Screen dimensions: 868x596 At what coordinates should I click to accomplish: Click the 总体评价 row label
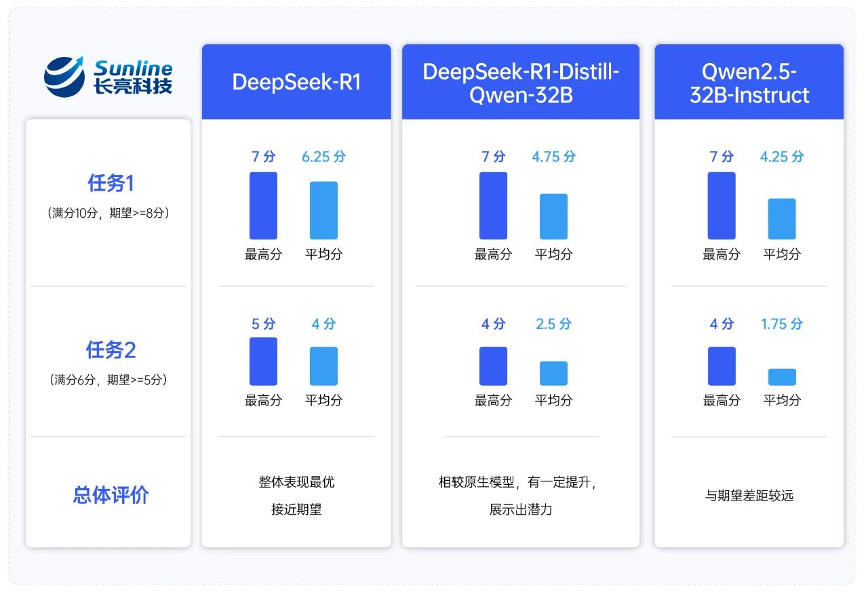tap(110, 495)
